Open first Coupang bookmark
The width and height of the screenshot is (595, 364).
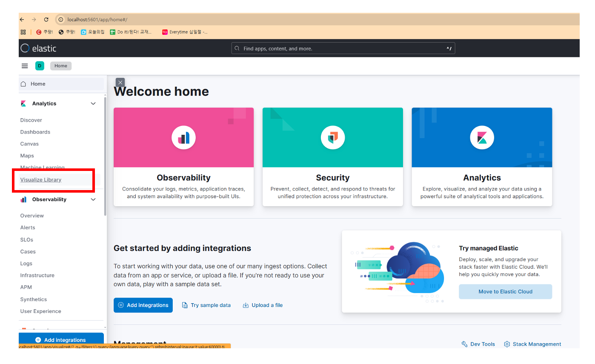[x=44, y=32]
